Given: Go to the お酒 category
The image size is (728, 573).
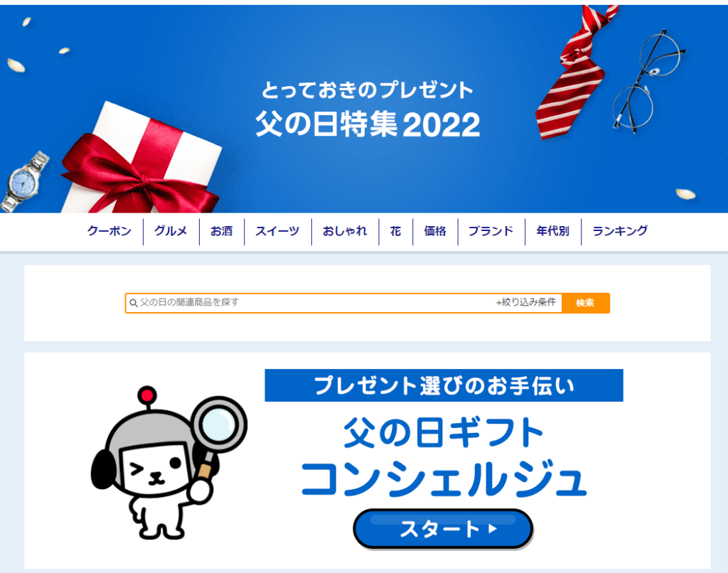Looking at the screenshot, I should pos(222,231).
